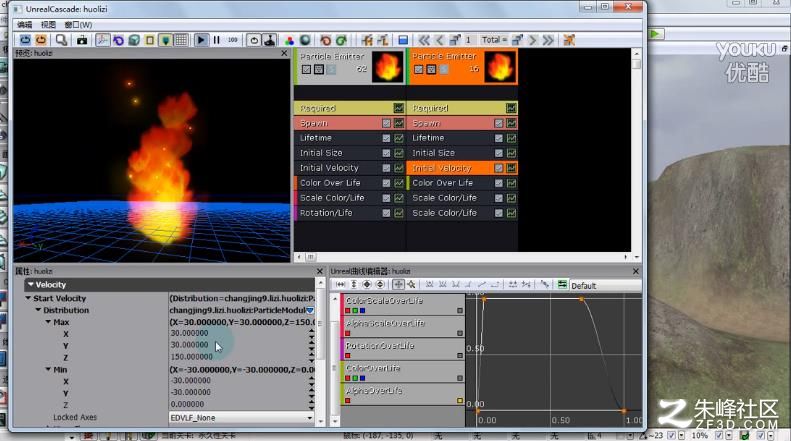The width and height of the screenshot is (791, 441).
Task: Toggle second emitter's enabled checkbox in header
Action: point(419,69)
